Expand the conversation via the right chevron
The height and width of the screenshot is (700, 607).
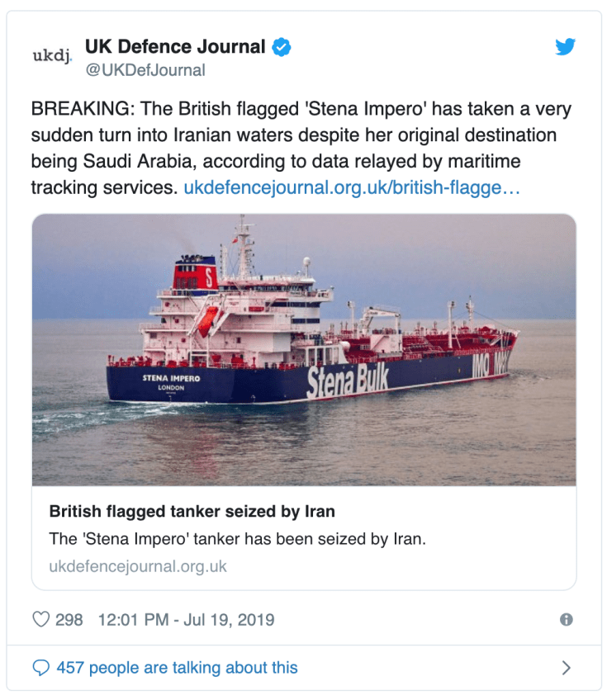point(565,667)
